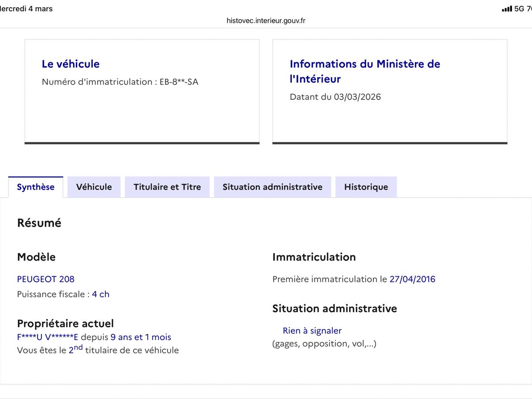The width and height of the screenshot is (532, 399).
Task: Click Informations du Ministère de l'Intérieur heading
Action: (x=364, y=71)
